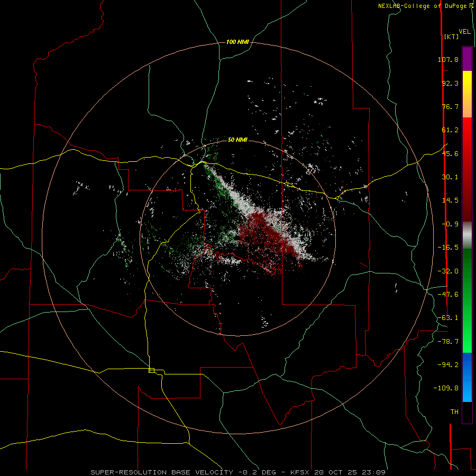Click the blue segment of the velocity color bar
Image resolution: width=476 pixels, height=476 pixels.
[467, 377]
